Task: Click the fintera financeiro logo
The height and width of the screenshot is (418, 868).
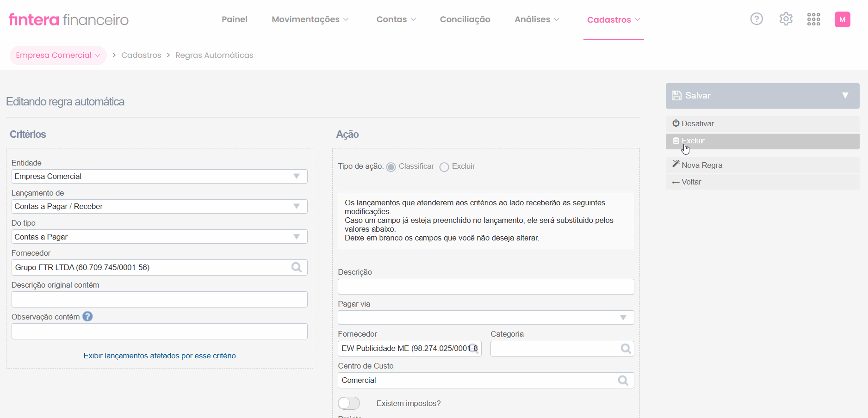Action: tap(68, 19)
